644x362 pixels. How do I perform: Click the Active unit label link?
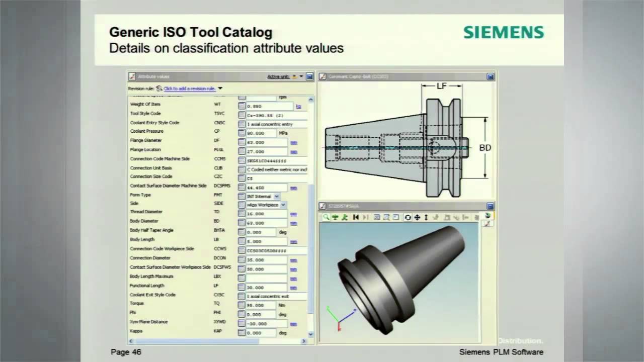point(278,77)
